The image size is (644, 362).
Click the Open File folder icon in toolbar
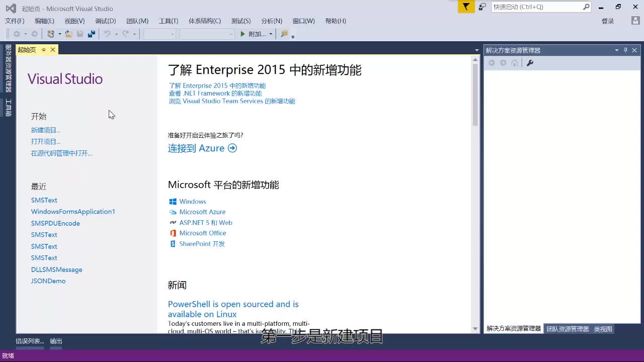68,34
